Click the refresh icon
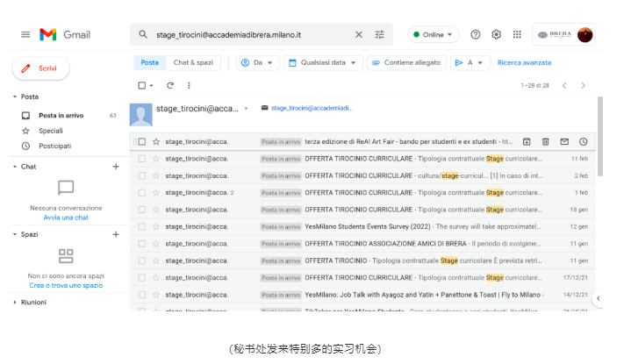The image size is (624, 364). click(x=170, y=86)
